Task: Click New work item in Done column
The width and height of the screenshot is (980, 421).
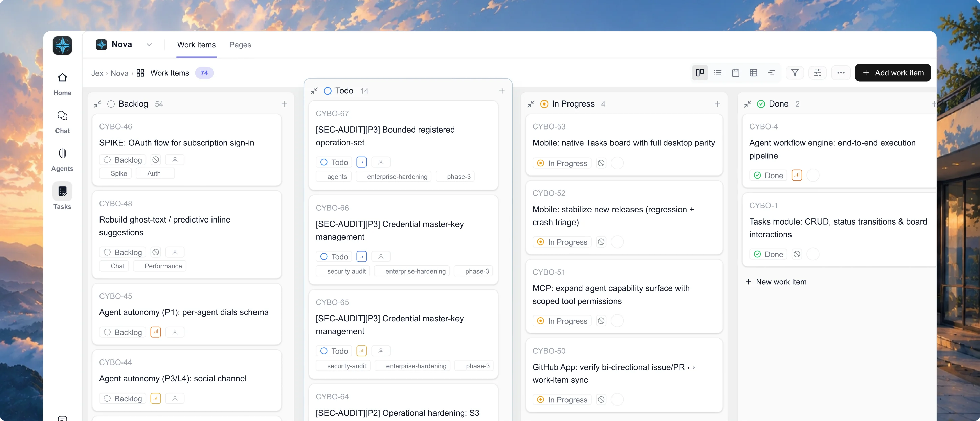Action: pyautogui.click(x=776, y=282)
